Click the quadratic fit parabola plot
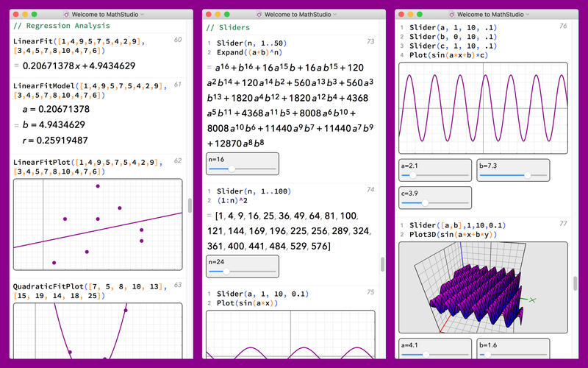Image resolution: width=588 pixels, height=368 pixels. 98,330
